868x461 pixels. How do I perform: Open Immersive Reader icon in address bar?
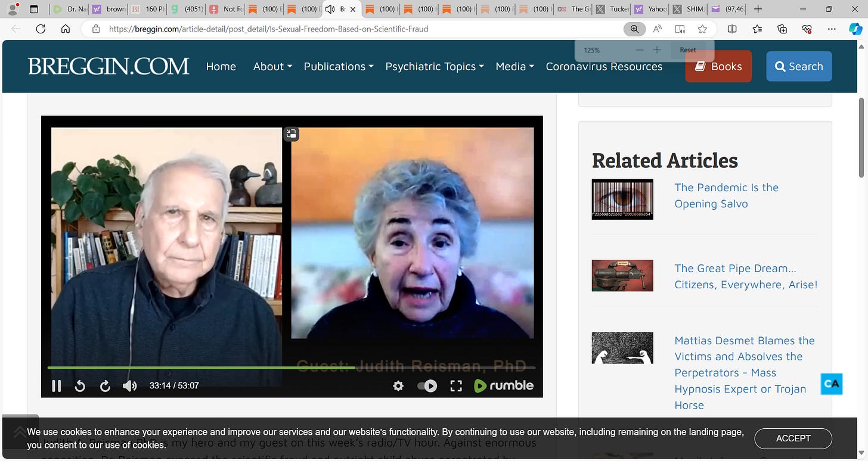pyautogui.click(x=680, y=29)
